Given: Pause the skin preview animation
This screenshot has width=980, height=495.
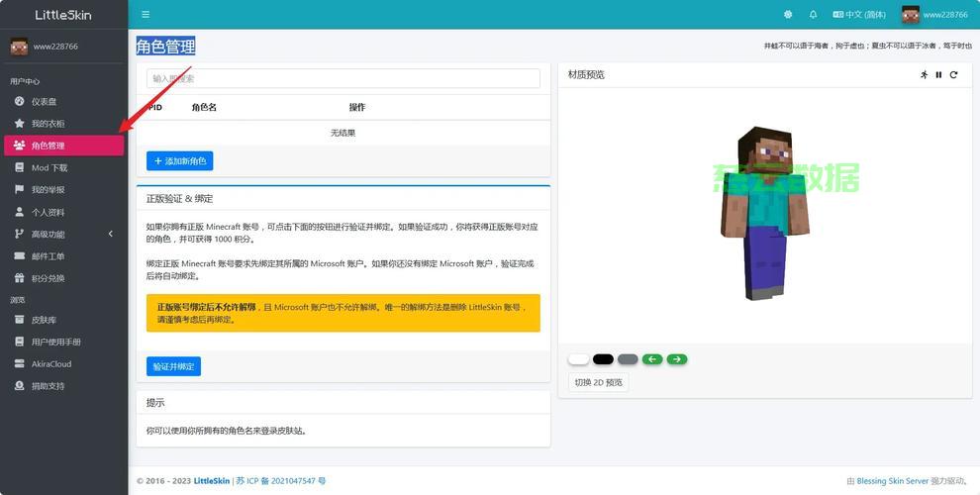Looking at the screenshot, I should click(938, 75).
